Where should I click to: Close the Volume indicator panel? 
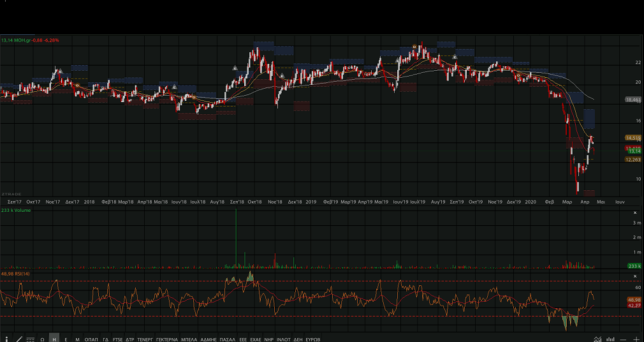[x=634, y=212]
